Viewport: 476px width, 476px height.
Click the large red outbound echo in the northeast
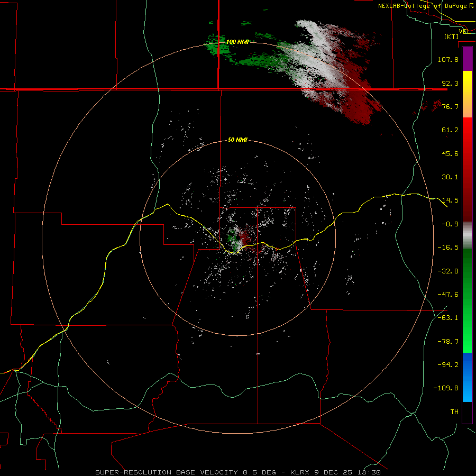point(358,94)
